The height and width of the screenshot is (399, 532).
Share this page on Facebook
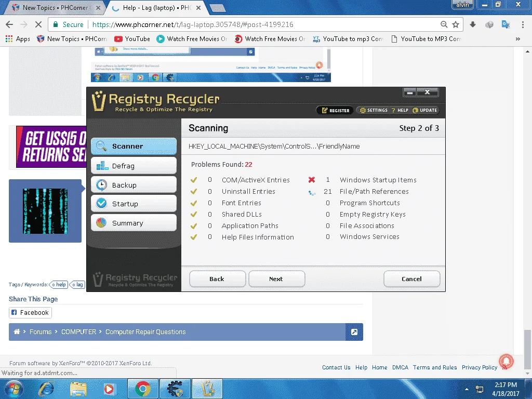pyautogui.click(x=30, y=312)
